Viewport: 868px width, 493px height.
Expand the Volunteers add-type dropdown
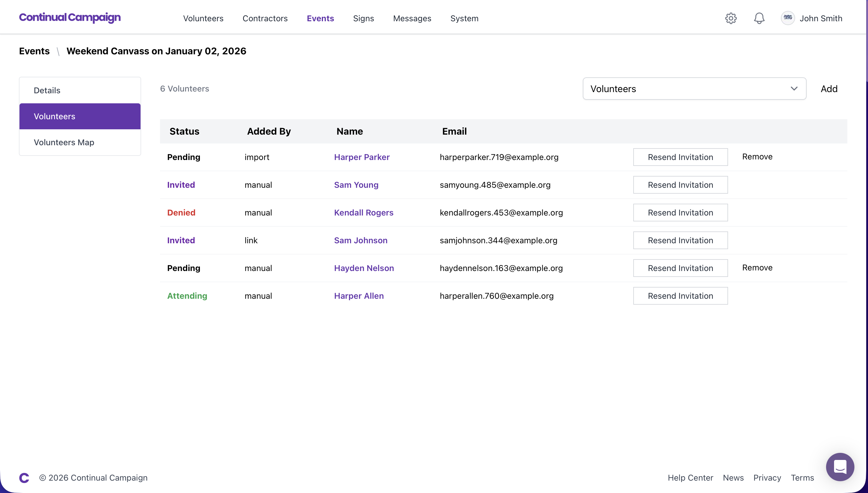[694, 88]
